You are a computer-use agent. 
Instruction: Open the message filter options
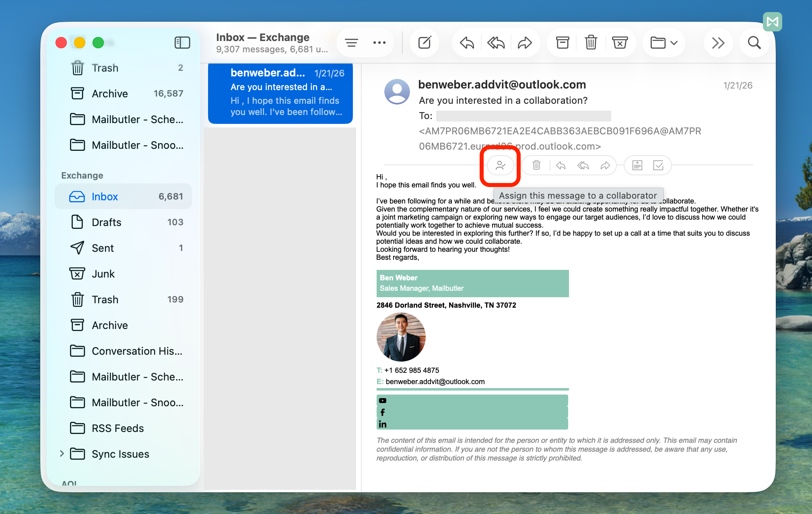[x=351, y=43]
